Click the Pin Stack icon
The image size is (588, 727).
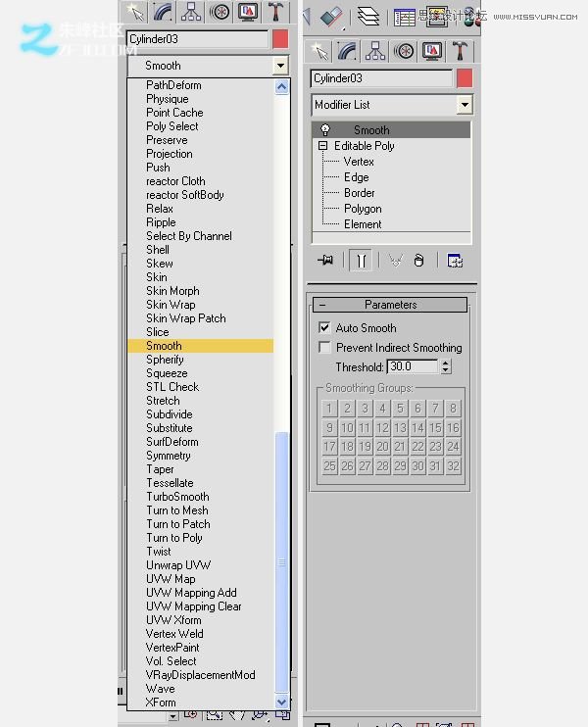(x=325, y=260)
